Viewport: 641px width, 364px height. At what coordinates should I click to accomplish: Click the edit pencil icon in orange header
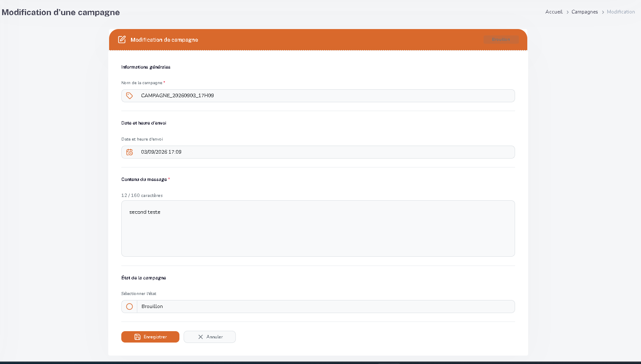(122, 40)
